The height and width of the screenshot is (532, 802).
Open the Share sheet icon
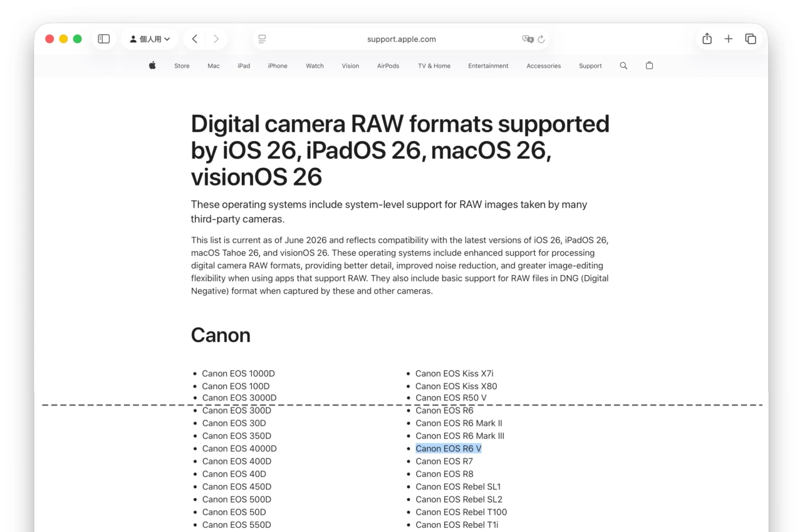[x=707, y=39]
